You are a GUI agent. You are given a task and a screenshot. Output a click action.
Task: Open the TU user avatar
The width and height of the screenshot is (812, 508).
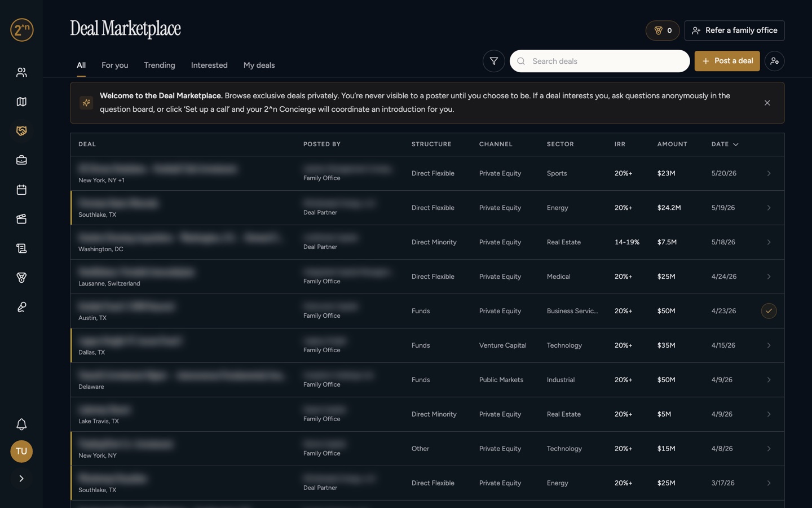(x=21, y=452)
